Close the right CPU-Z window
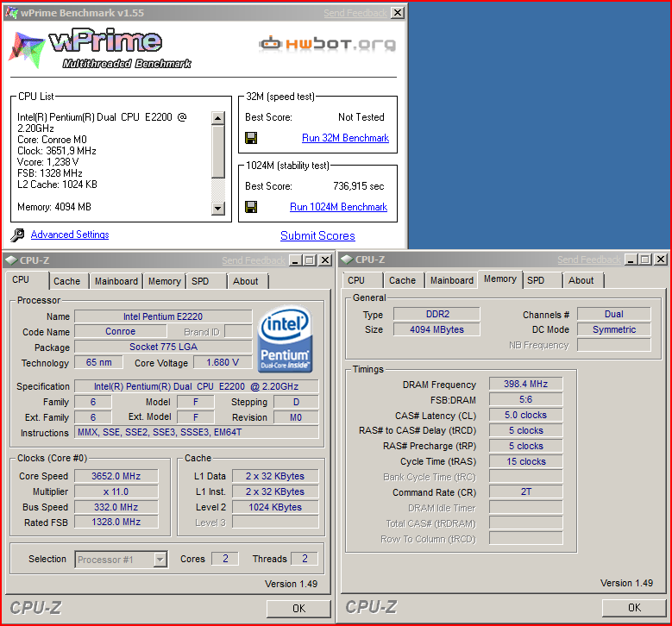 (661, 260)
